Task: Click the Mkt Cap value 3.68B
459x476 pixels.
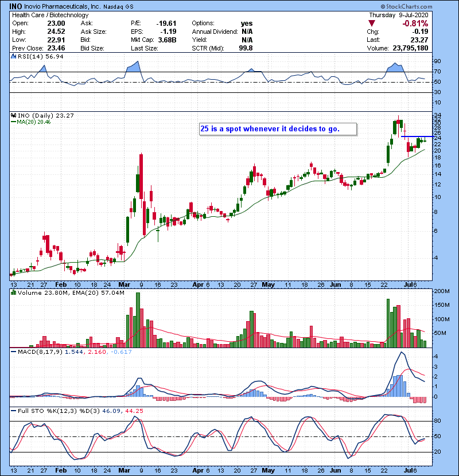Action: pyautogui.click(x=167, y=40)
